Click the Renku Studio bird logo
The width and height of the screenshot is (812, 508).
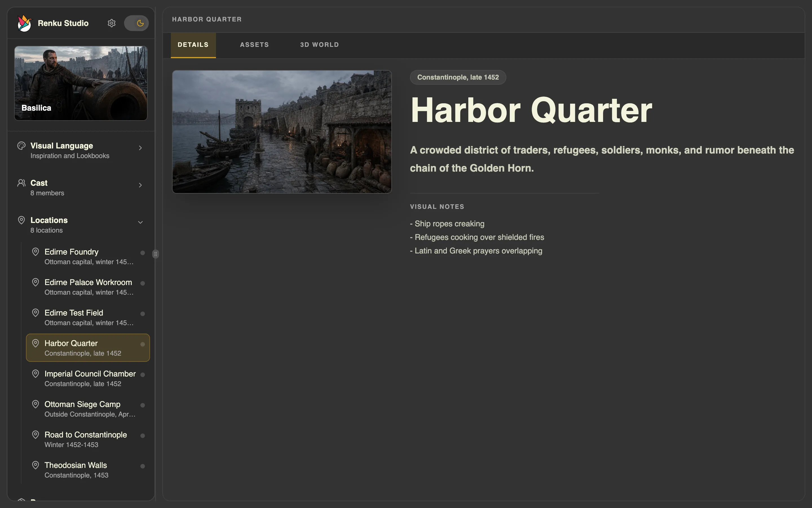pos(25,23)
